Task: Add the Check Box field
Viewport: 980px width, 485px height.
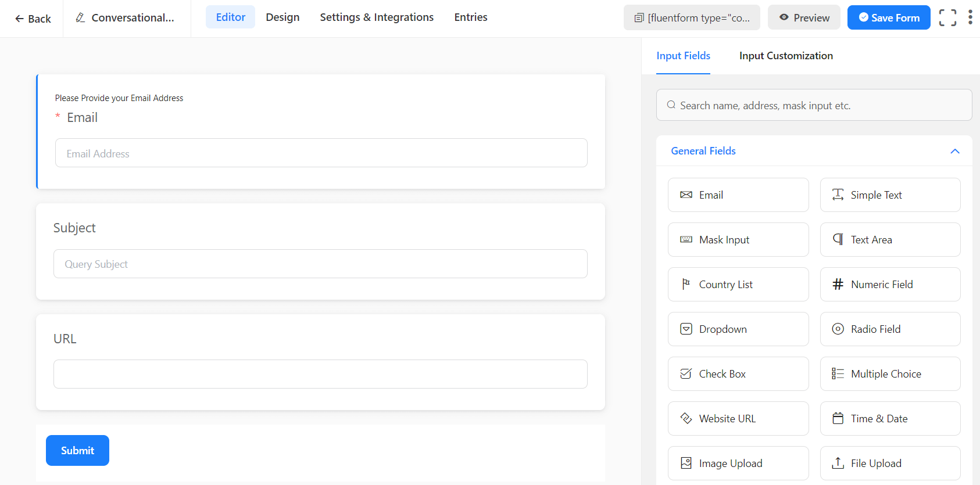Action: tap(738, 374)
